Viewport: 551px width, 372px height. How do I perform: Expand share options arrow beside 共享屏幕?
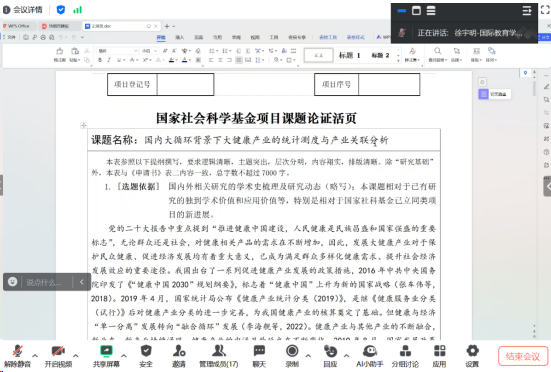point(124,356)
